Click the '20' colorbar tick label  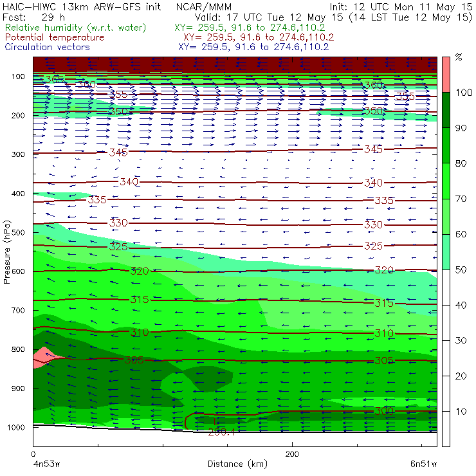(461, 376)
